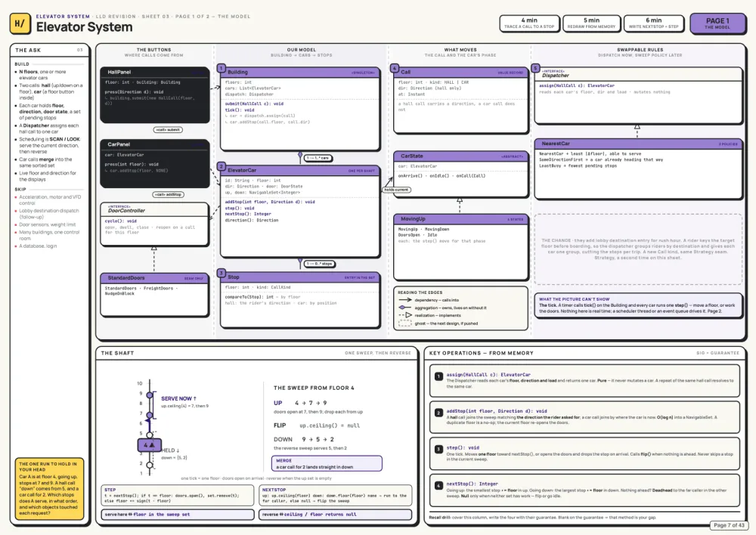Click the dashed 'THE CHANGE' ghost box
This screenshot has height=535, width=756.
click(638, 249)
